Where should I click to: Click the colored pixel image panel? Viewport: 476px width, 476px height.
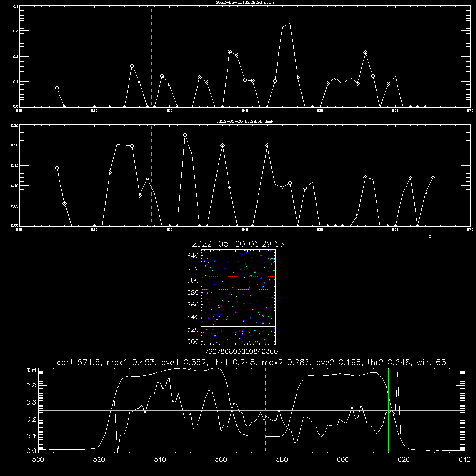238,297
